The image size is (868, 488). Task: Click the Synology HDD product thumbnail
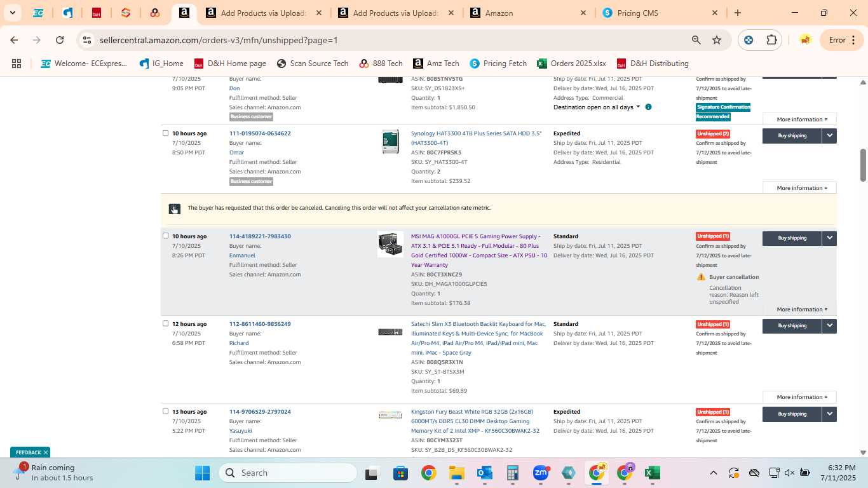click(390, 142)
